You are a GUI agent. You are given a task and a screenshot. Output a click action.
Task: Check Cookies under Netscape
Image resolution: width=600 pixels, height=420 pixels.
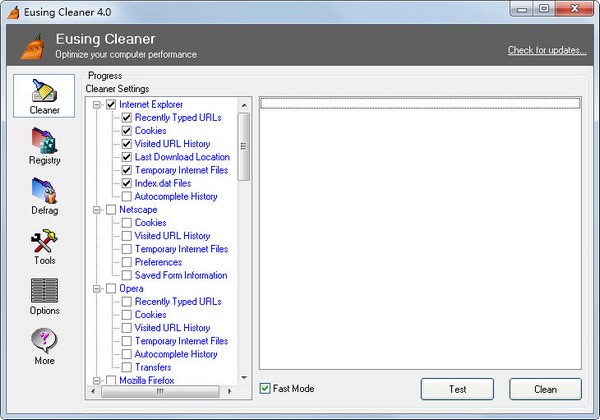[127, 223]
